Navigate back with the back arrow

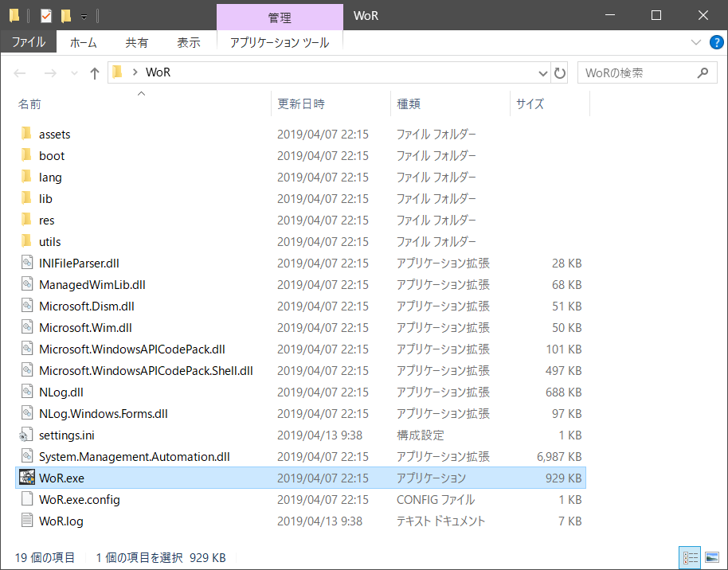(19, 72)
